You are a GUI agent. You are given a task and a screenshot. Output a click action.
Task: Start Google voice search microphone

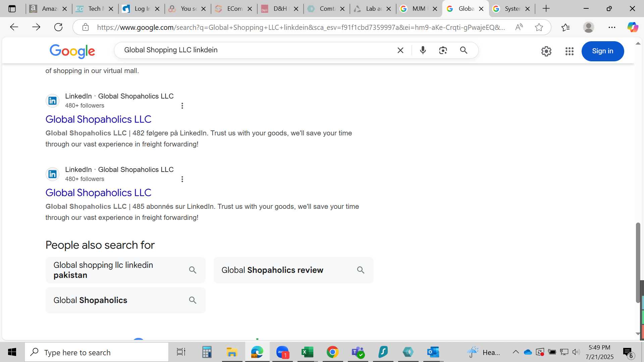tap(423, 50)
